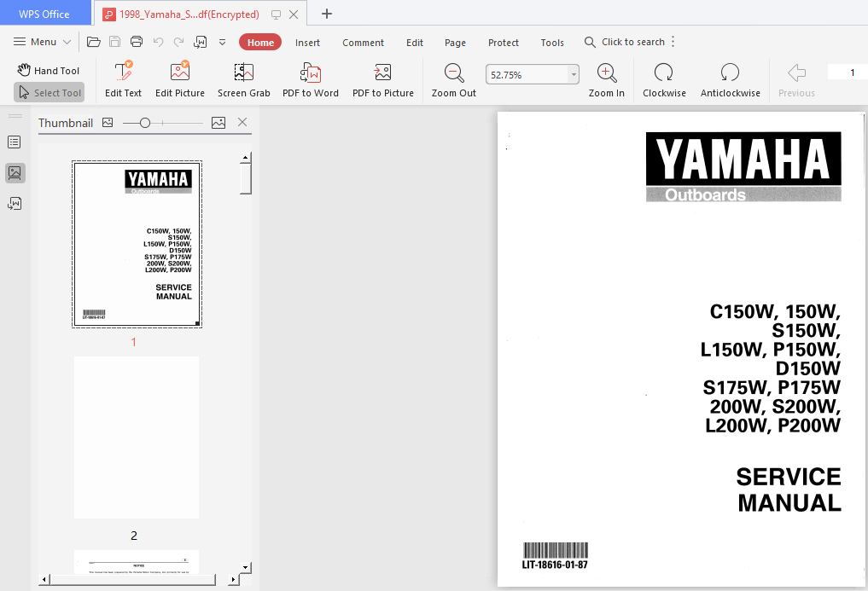
Task: Expand the zoom level dropdown arrow
Action: (x=574, y=75)
